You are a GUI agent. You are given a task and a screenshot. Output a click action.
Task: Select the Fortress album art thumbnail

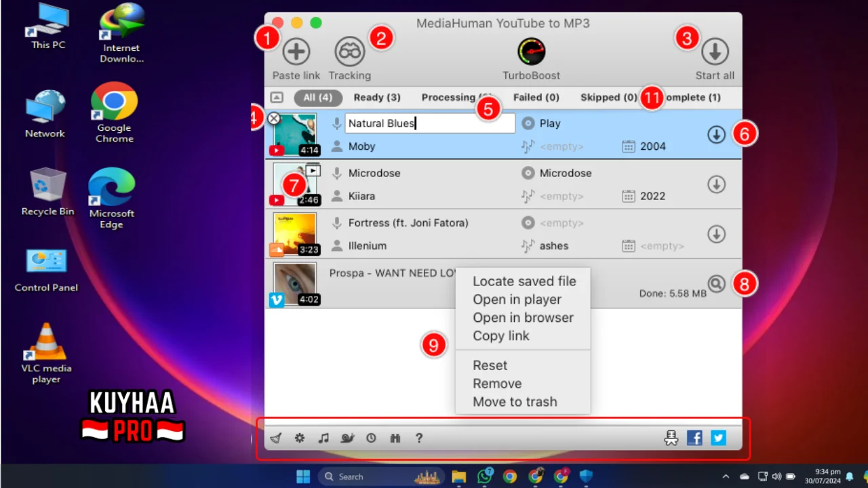tap(295, 234)
